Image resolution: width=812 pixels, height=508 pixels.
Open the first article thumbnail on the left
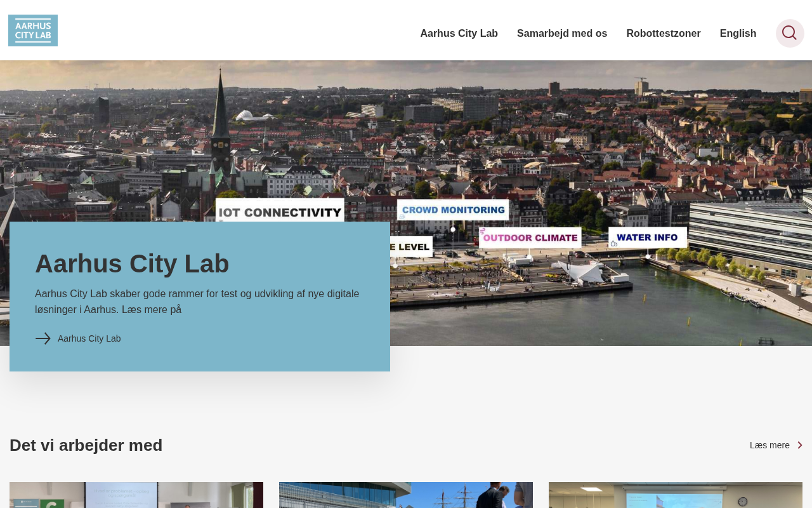(x=136, y=495)
